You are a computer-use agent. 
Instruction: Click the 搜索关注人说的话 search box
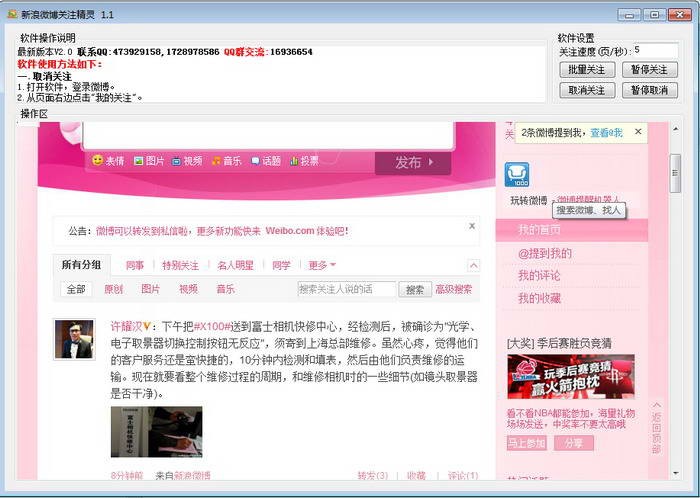(346, 289)
